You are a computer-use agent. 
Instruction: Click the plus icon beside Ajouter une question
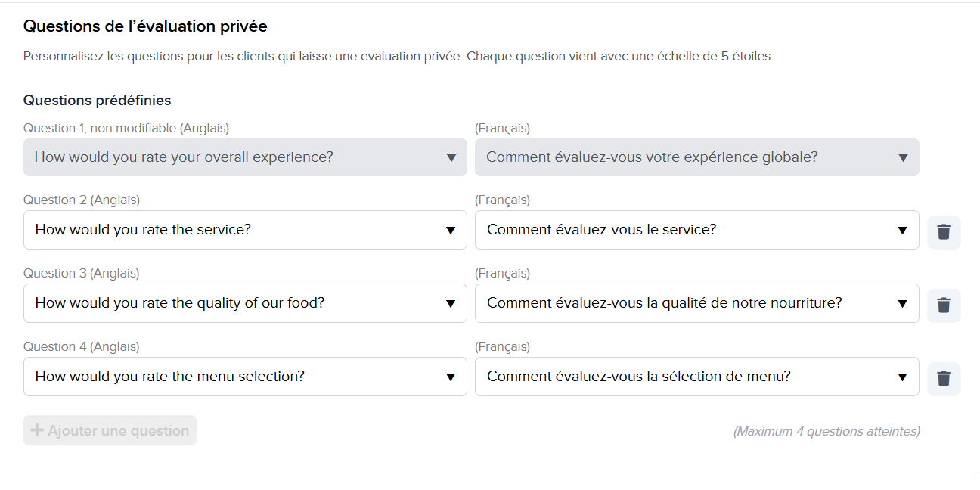coord(37,430)
